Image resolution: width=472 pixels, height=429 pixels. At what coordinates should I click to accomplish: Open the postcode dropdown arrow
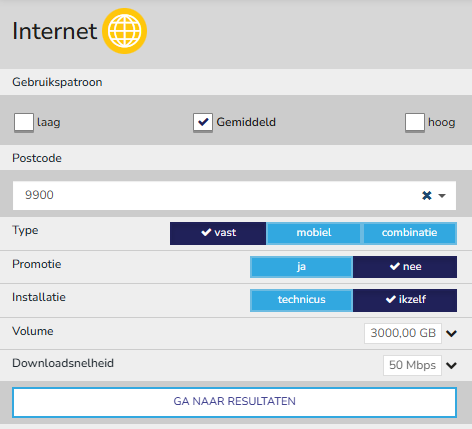[442, 196]
